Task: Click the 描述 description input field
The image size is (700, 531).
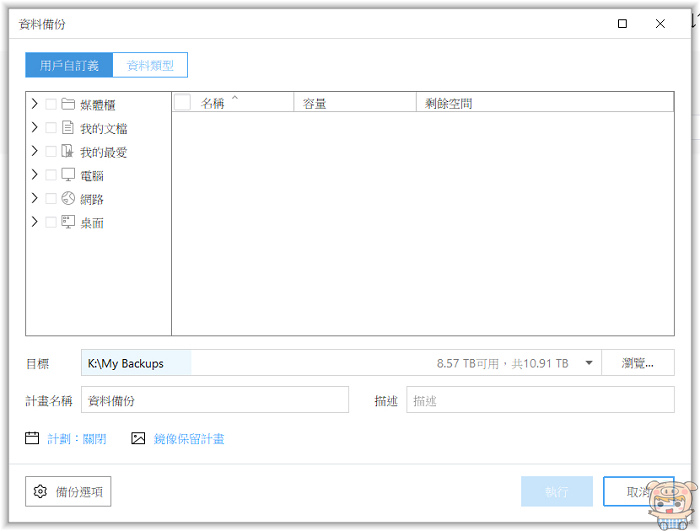Action: tap(540, 400)
